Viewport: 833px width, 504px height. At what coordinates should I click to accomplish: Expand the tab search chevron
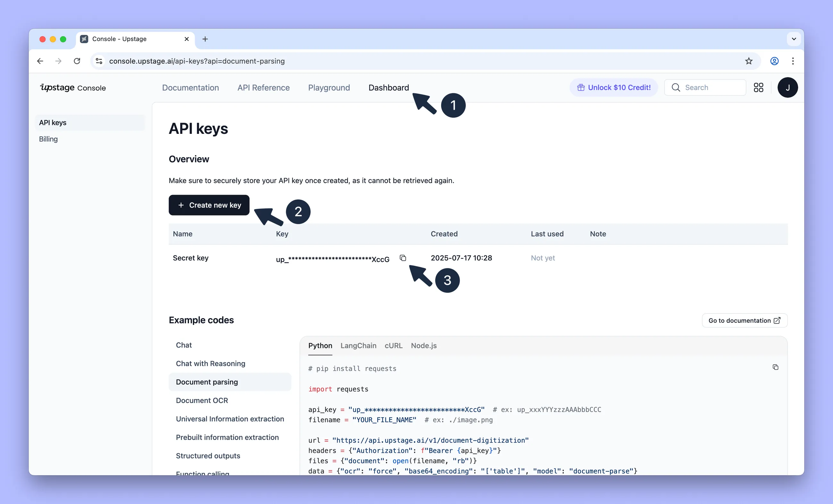794,39
